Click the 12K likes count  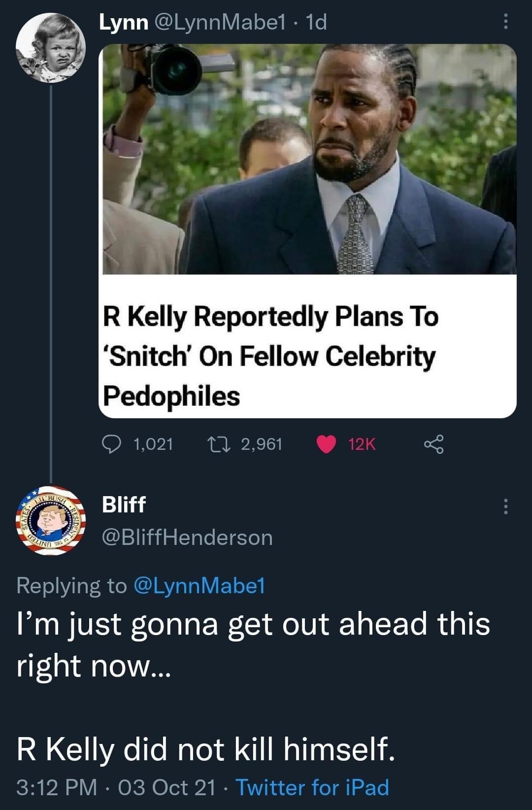[x=362, y=444]
